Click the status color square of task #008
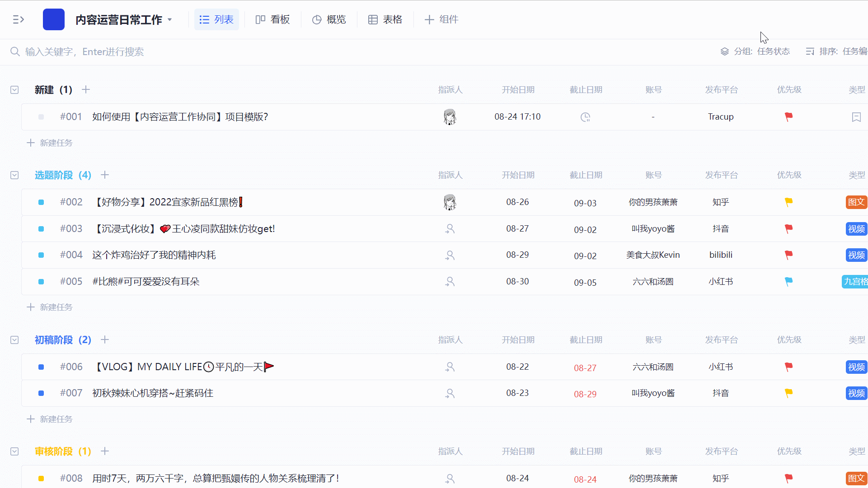Image resolution: width=868 pixels, height=488 pixels. (x=41, y=479)
